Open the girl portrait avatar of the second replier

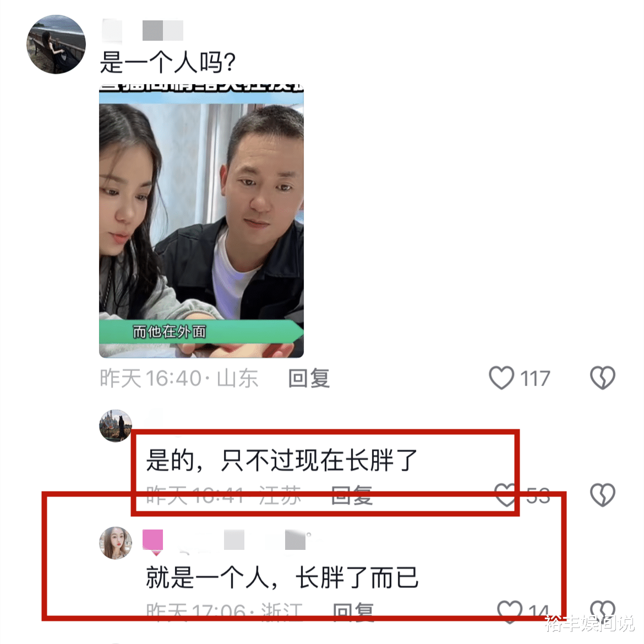[x=116, y=543]
